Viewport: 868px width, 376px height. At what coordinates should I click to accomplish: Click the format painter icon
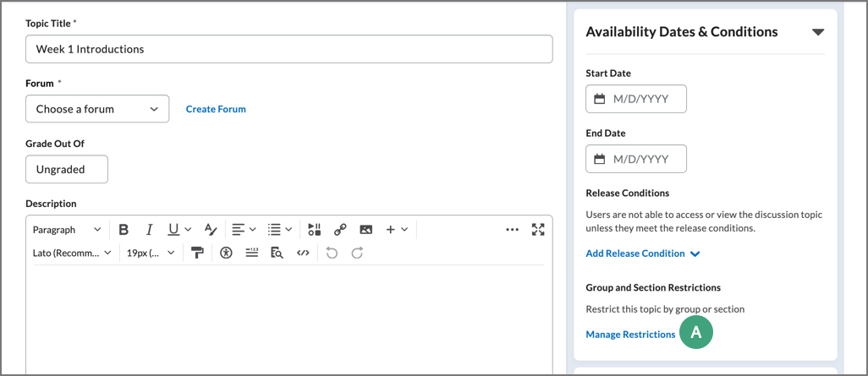pyautogui.click(x=197, y=253)
